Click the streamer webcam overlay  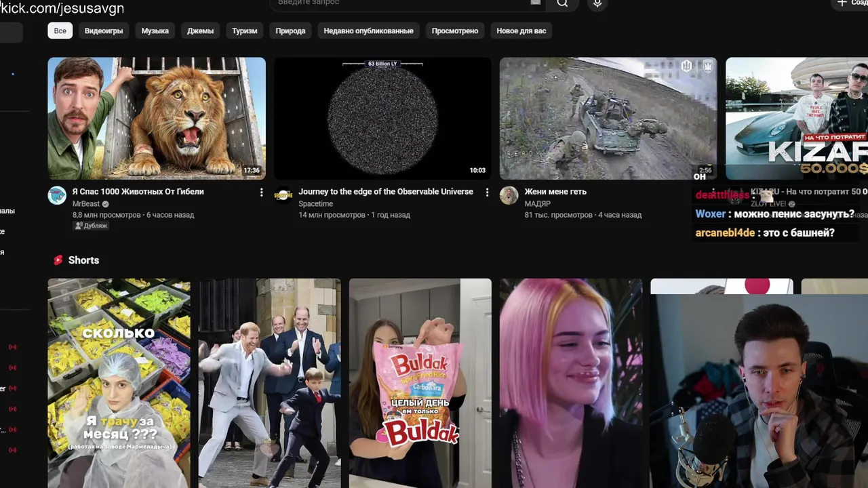759,391
